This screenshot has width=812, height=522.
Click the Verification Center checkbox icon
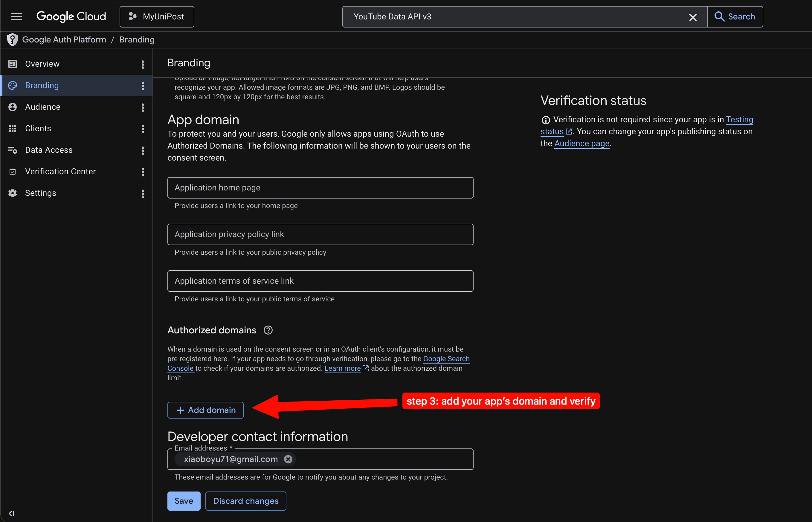point(13,172)
